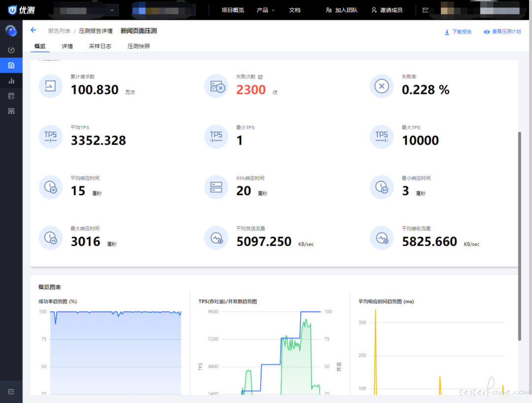Click 下载报告 to download the report
This screenshot has height=403, width=532.
click(458, 32)
